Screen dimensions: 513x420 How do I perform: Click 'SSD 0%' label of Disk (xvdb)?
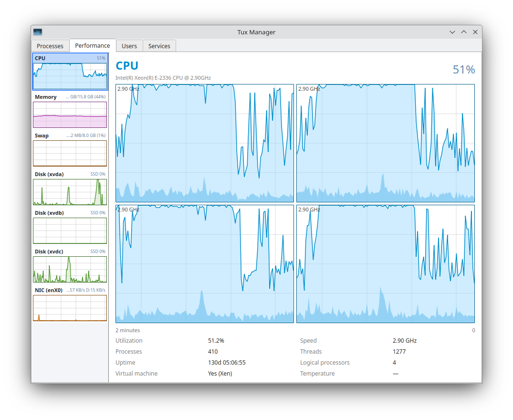coord(98,213)
